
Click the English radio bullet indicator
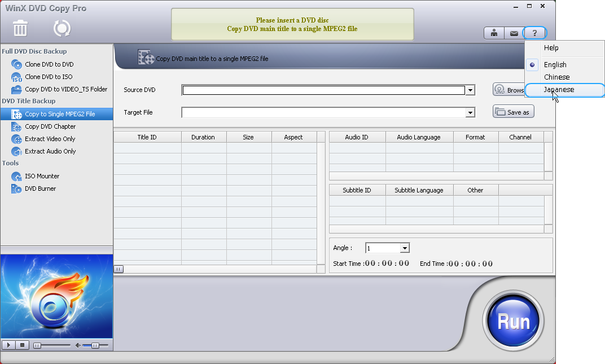(x=532, y=65)
